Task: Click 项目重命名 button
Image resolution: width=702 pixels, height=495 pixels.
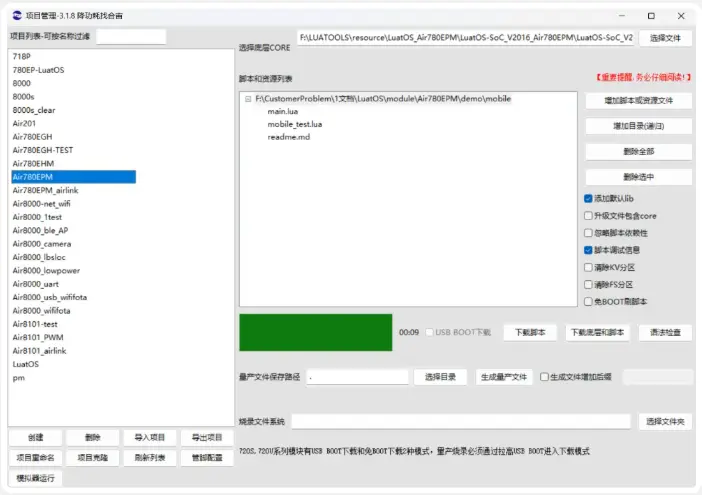Action: pyautogui.click(x=35, y=458)
